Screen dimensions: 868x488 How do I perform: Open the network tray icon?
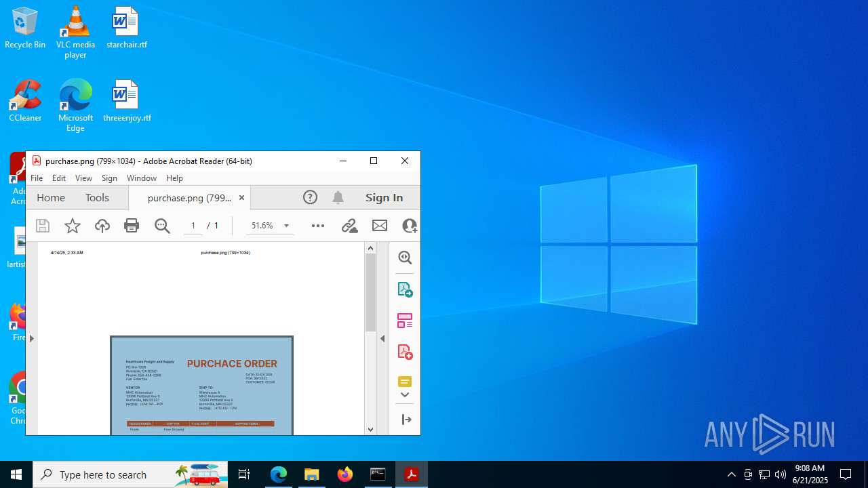click(x=764, y=474)
